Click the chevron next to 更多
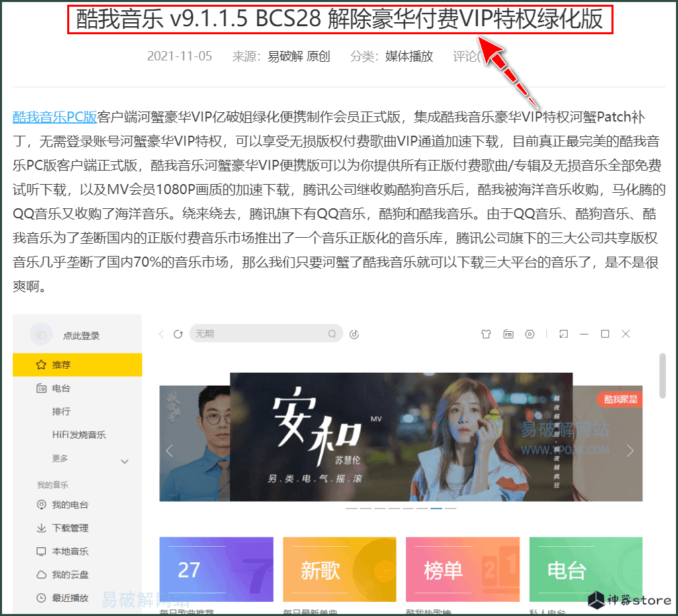 click(x=124, y=461)
